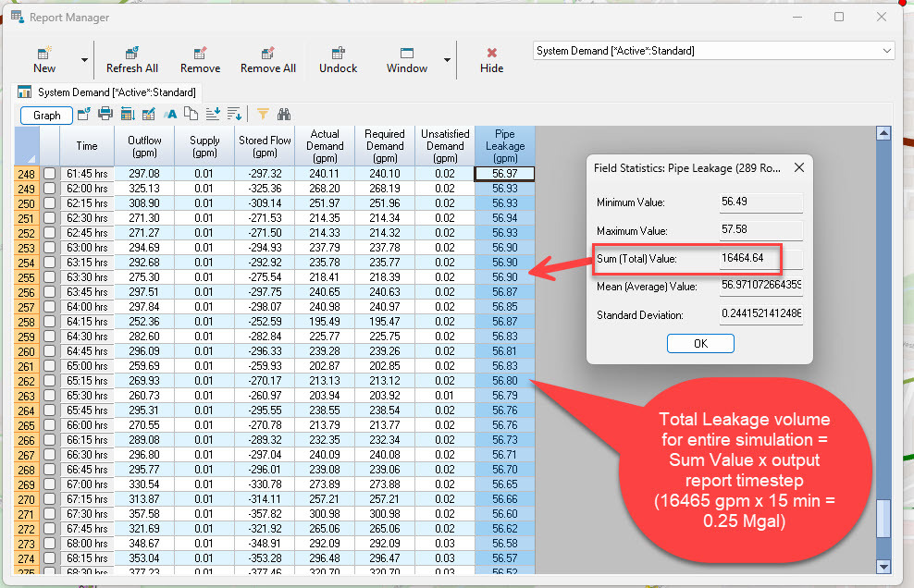The width and height of the screenshot is (914, 588).
Task: Click the Graph button
Action: tap(47, 116)
